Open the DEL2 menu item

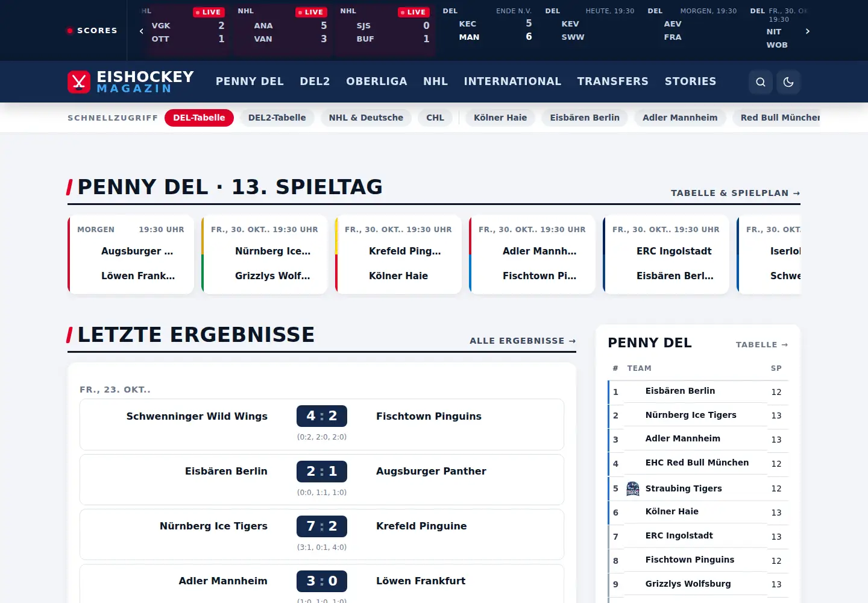(315, 81)
